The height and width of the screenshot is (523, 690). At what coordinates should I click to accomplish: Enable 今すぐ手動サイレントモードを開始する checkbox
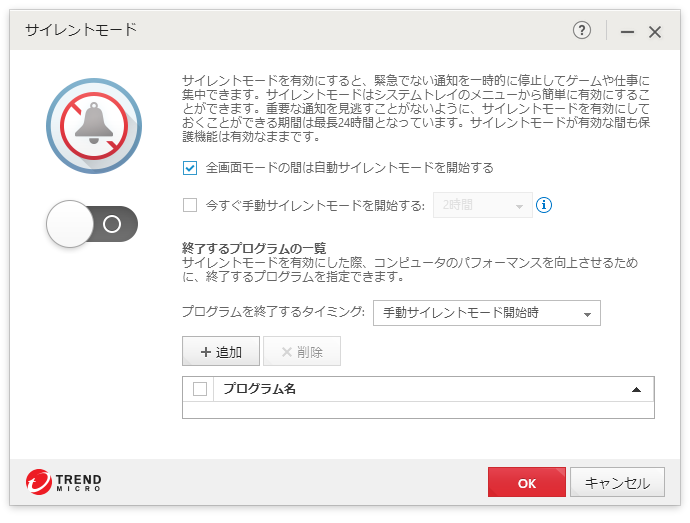click(190, 206)
